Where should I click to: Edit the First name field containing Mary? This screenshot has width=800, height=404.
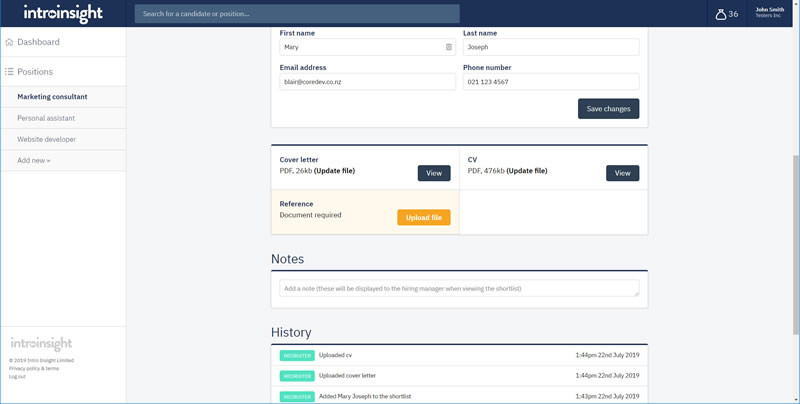(367, 47)
